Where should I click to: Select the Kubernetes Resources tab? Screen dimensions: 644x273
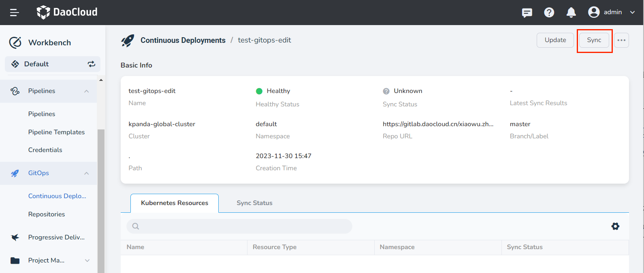pos(175,203)
